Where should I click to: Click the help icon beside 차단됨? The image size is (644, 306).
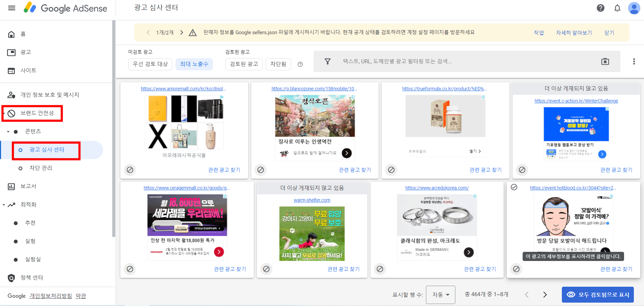pos(300,64)
